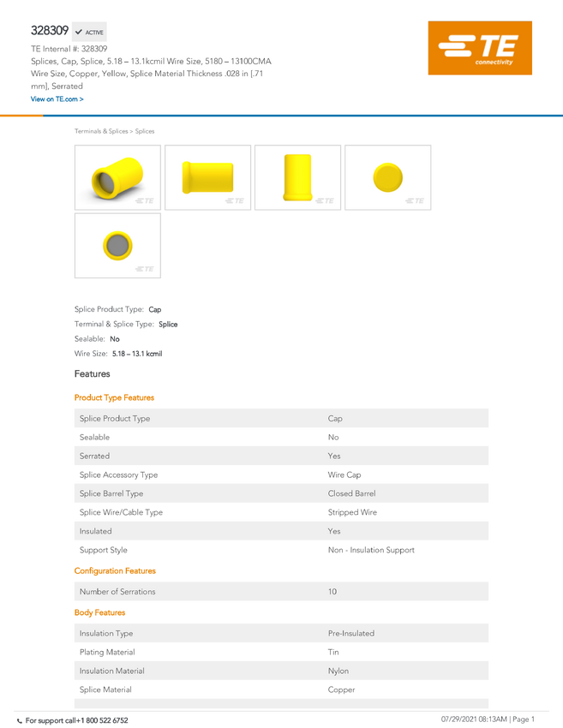Open the horizontal side-view splice thumbnail

click(x=207, y=177)
